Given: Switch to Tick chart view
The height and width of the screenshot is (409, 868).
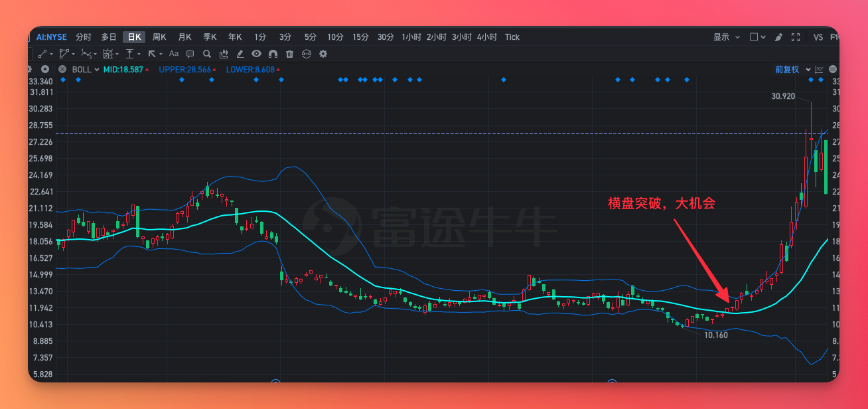Looking at the screenshot, I should coord(512,37).
